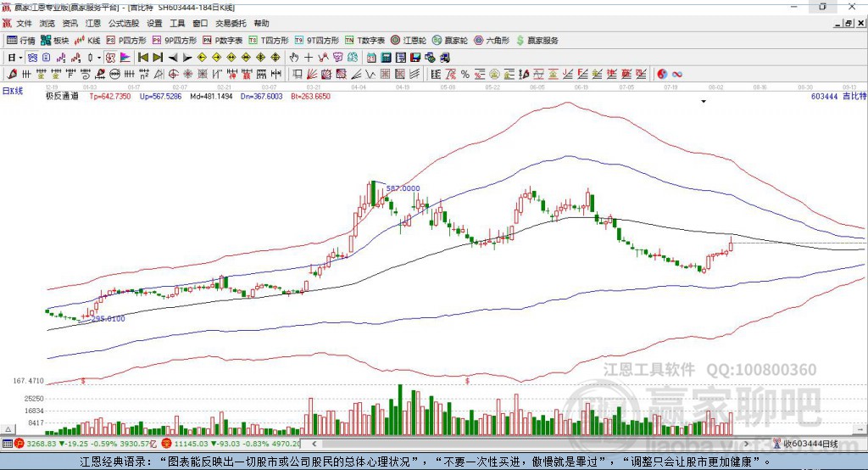Open the 9T四方形 tool
Image resolution: width=868 pixels, height=470 pixels.
click(317, 41)
